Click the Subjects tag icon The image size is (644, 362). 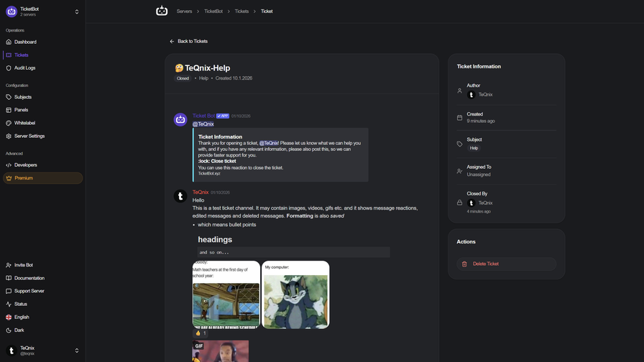coord(9,97)
